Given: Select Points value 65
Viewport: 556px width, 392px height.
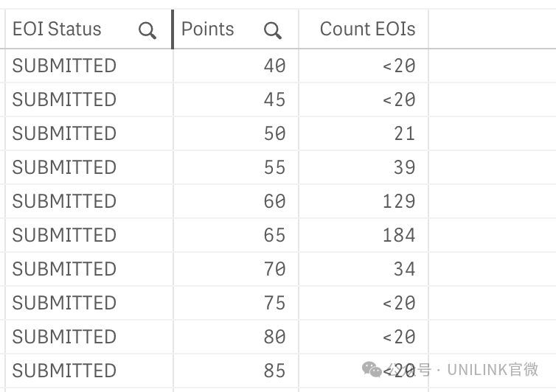Looking at the screenshot, I should pos(274,235).
